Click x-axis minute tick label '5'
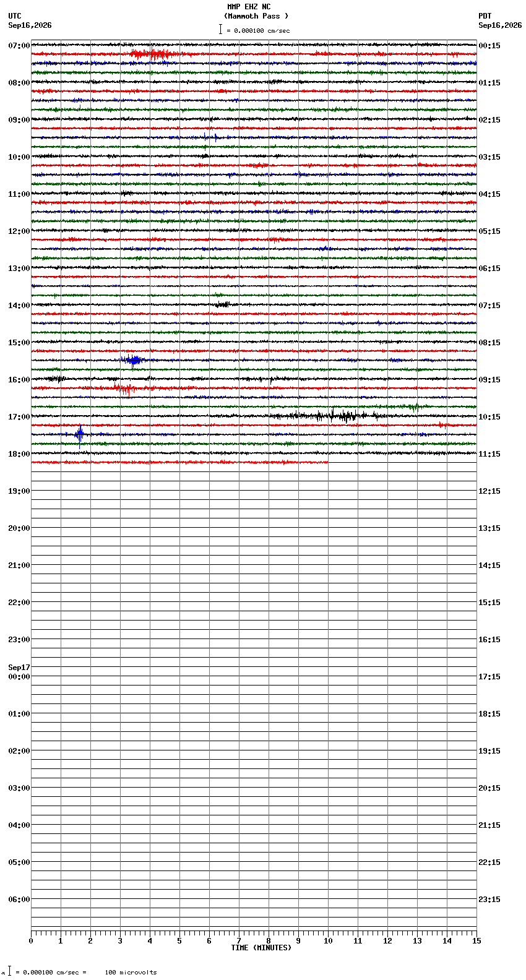 179,941
